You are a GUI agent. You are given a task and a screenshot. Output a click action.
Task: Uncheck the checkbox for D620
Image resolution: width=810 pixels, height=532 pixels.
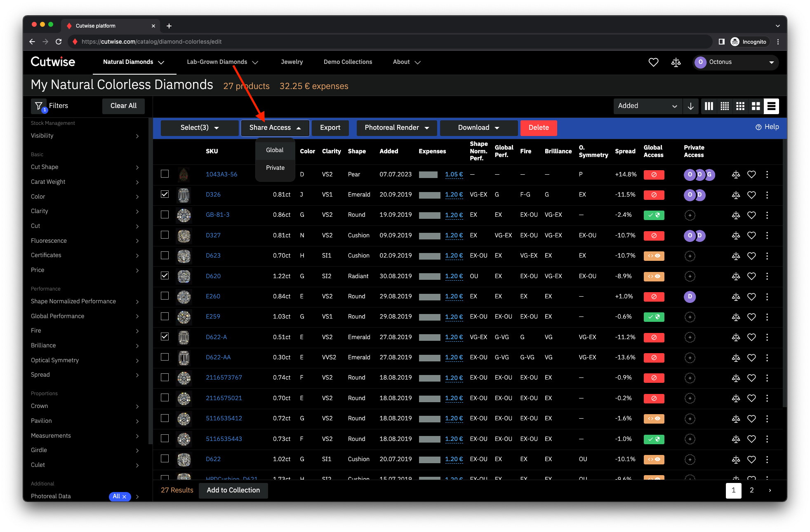coord(165,275)
